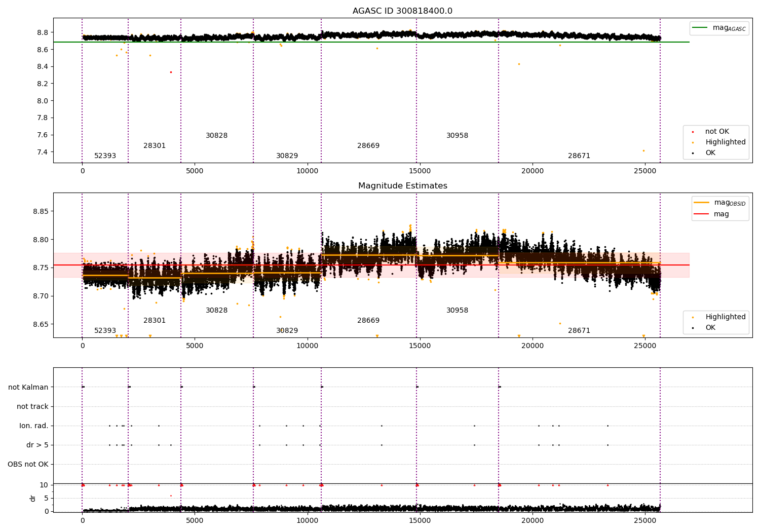Image resolution: width=760 pixels, height=532 pixels.
Task: Click obsid label 28671 in the top panel
Action: [579, 156]
